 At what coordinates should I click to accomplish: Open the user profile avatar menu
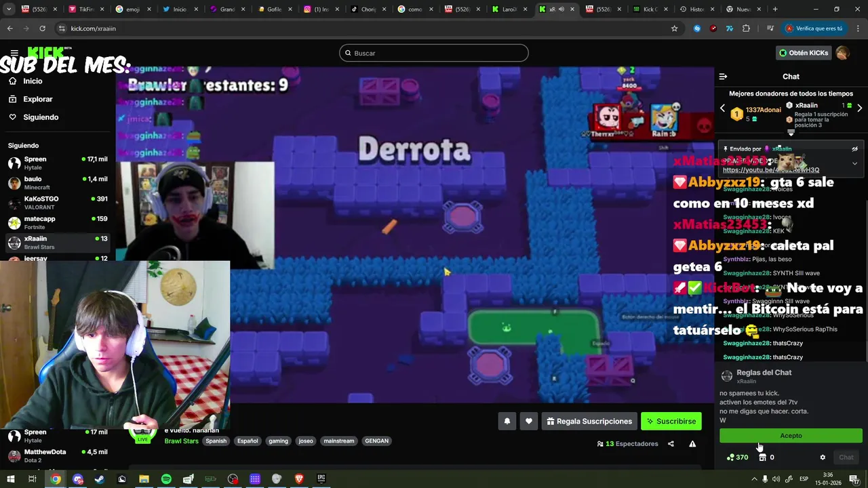[x=842, y=53]
